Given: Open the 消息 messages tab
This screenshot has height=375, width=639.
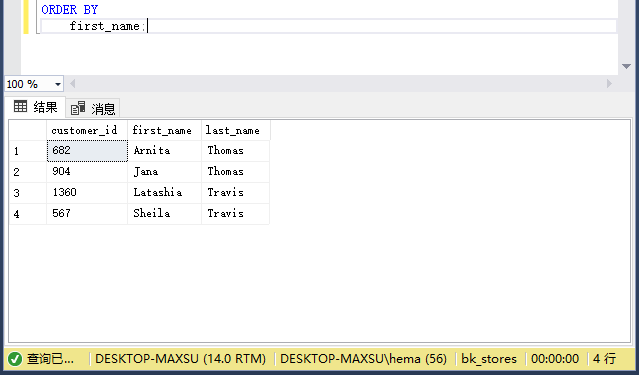Looking at the screenshot, I should pos(93,108).
